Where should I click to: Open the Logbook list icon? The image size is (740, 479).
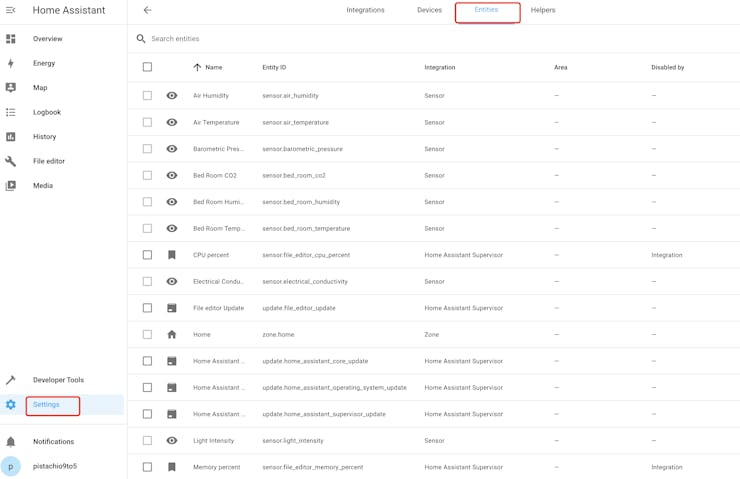pos(11,112)
